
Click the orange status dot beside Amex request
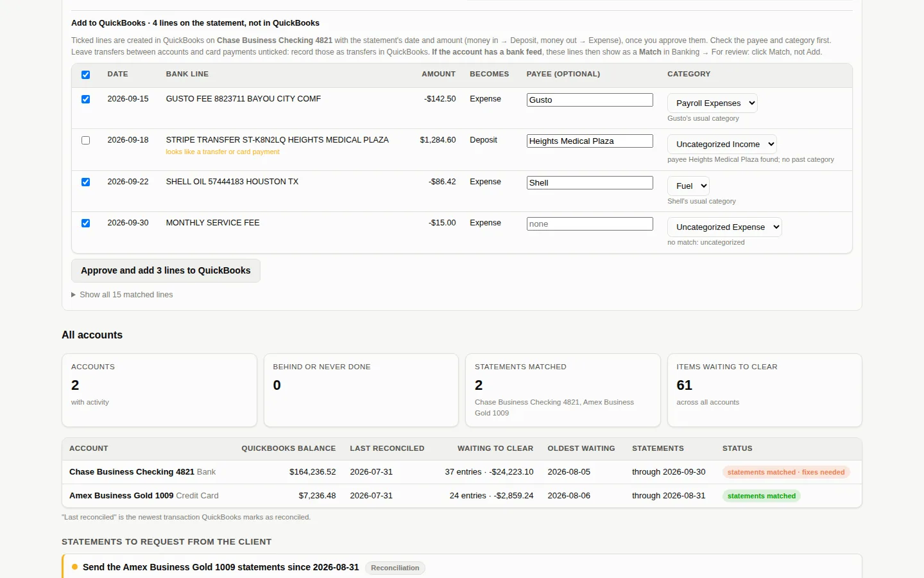click(x=75, y=567)
